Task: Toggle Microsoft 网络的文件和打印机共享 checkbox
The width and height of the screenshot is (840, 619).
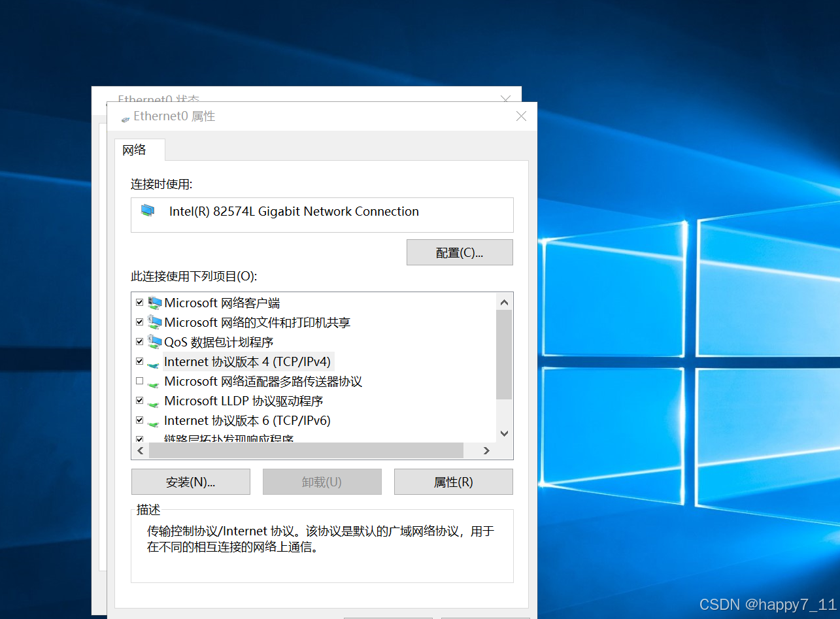Action: click(x=139, y=322)
